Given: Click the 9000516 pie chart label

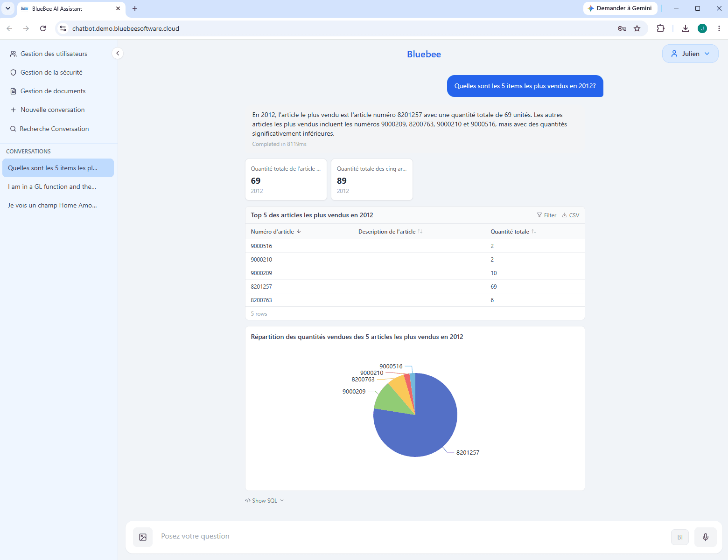Looking at the screenshot, I should pyautogui.click(x=391, y=366).
